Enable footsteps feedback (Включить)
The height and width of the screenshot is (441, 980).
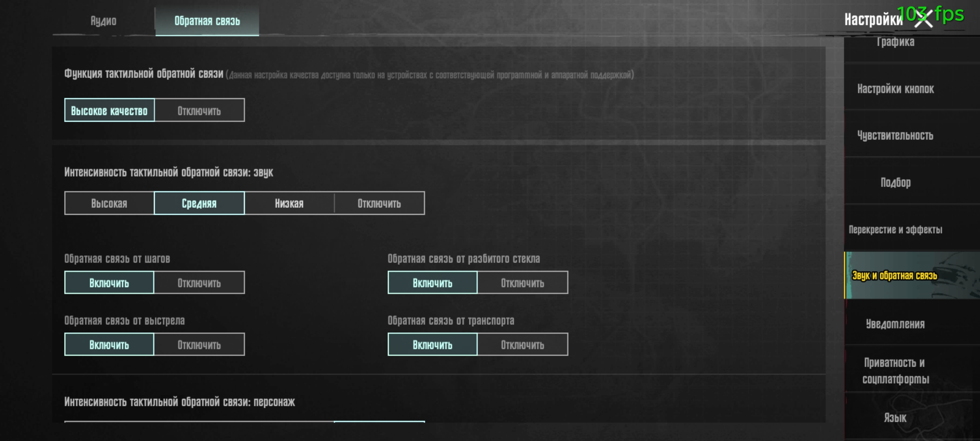109,283
